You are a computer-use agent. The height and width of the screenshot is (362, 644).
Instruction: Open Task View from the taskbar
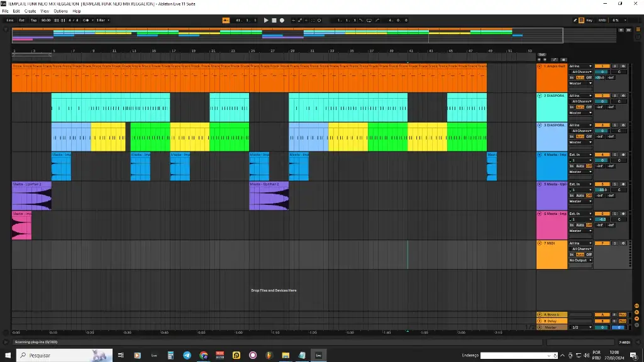[121, 356]
